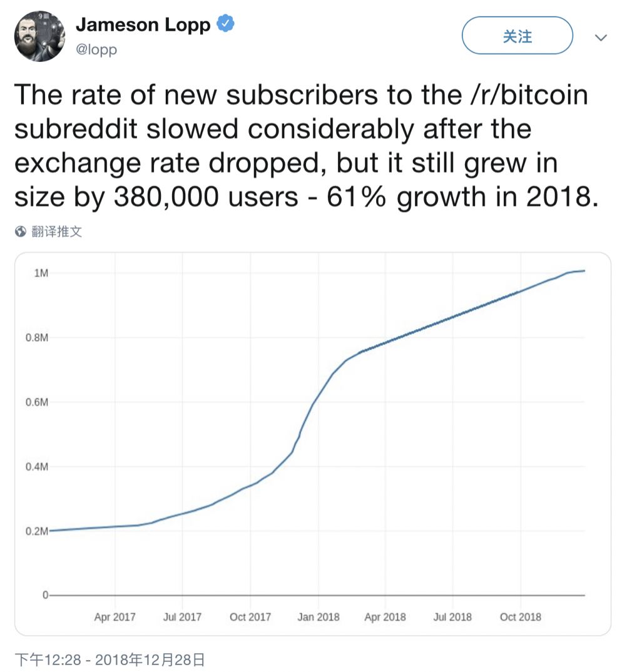The width and height of the screenshot is (627, 672).
Task: Open the Jameson Lopp display name
Action: [143, 26]
